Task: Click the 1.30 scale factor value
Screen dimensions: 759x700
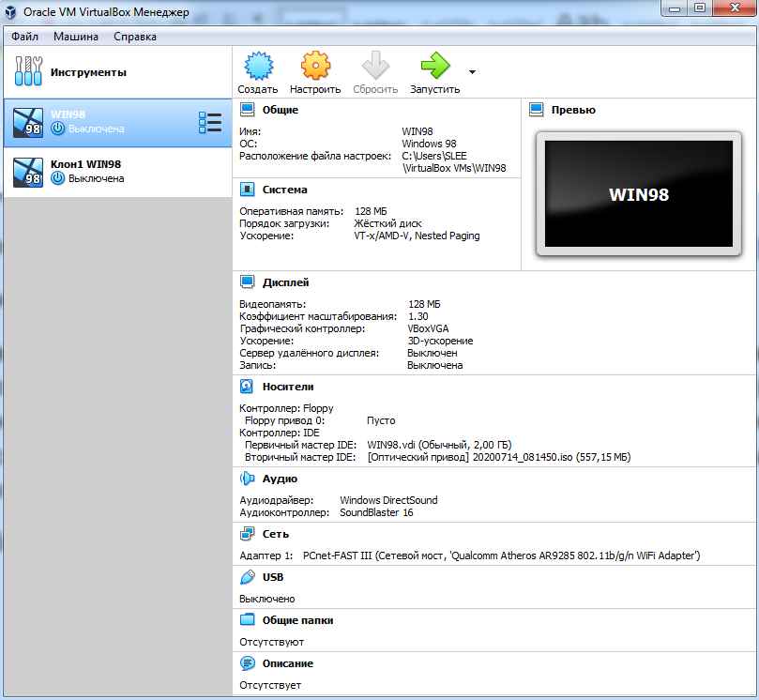Action: 418,316
